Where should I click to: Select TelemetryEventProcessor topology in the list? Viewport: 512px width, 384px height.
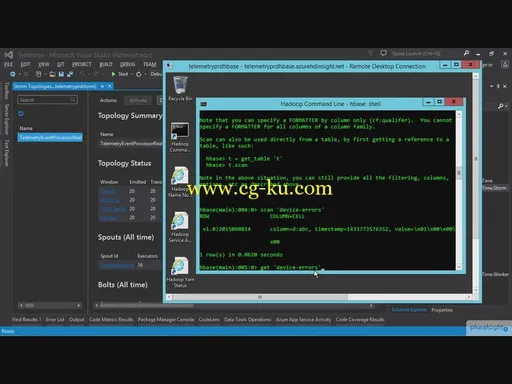coord(50,137)
